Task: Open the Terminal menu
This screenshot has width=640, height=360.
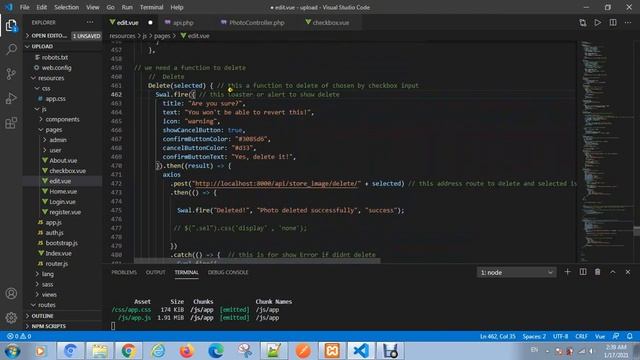Action: 151,7
